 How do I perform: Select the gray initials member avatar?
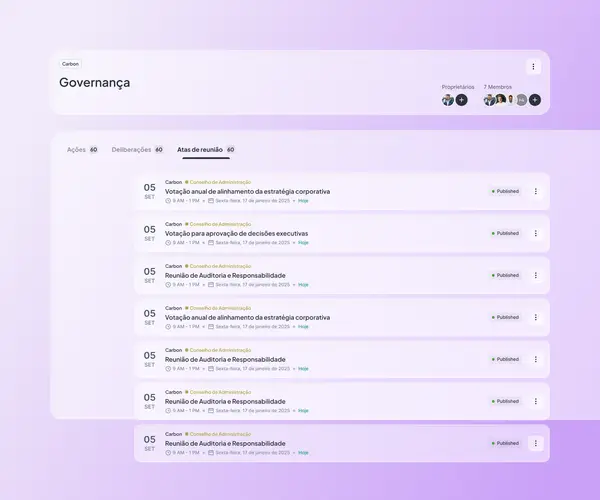521,100
